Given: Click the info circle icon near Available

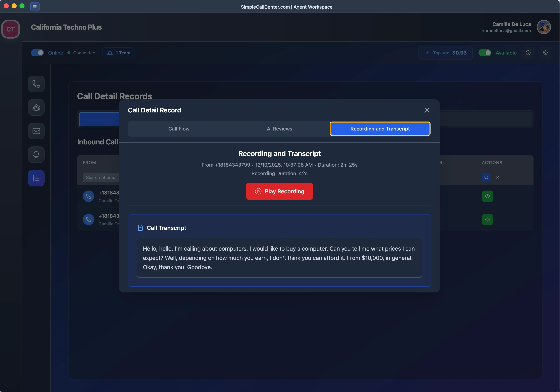Looking at the screenshot, I should [528, 53].
